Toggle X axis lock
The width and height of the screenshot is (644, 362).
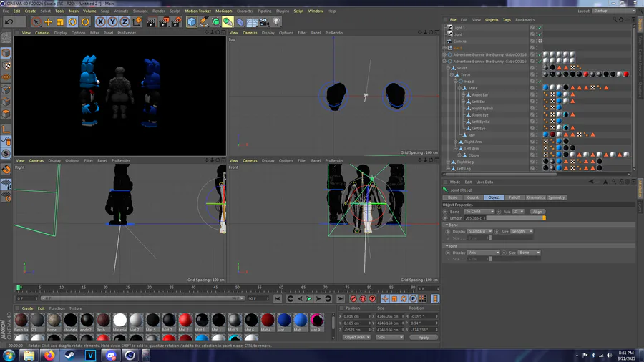pyautogui.click(x=101, y=21)
